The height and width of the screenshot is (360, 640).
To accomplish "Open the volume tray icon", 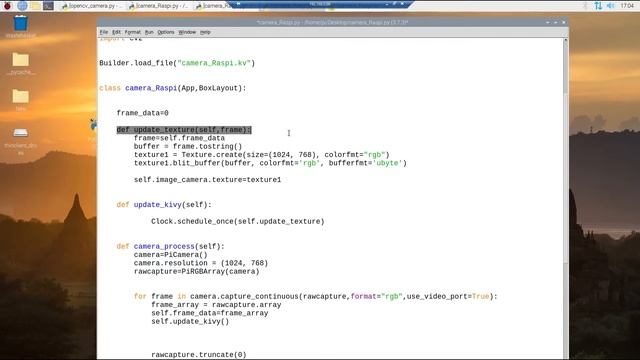I will [611, 6].
